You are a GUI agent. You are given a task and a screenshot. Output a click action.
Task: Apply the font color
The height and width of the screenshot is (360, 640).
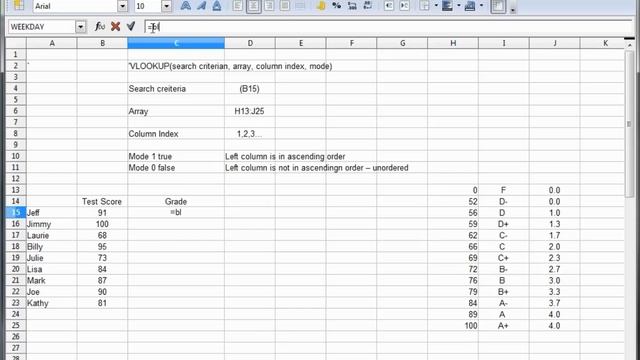click(x=470, y=6)
